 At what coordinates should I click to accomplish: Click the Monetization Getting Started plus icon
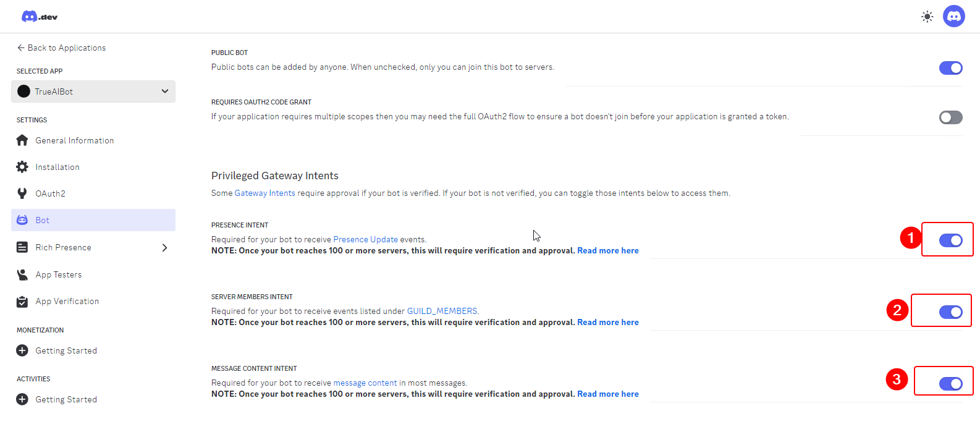pos(22,350)
